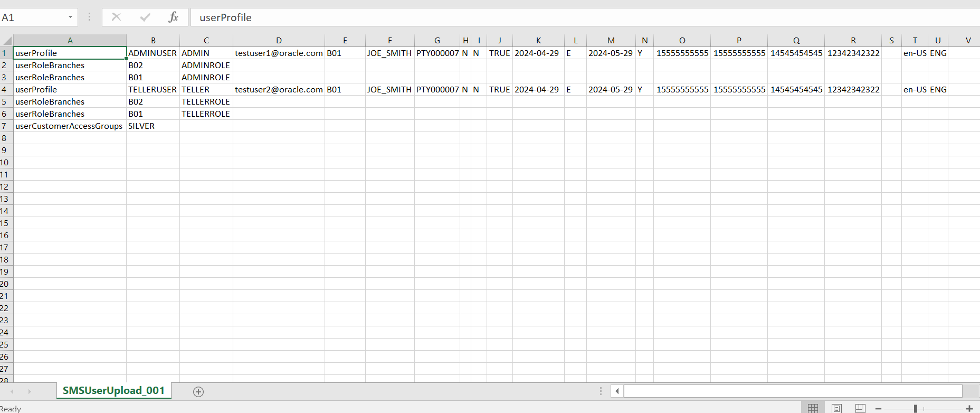
Task: Select ADMINROLE cell in row 2
Action: (x=206, y=65)
